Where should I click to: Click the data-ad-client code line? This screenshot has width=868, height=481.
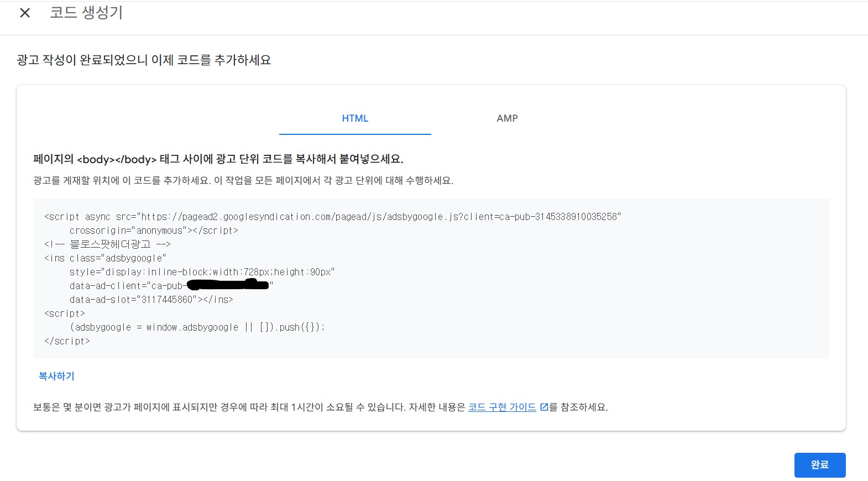point(171,286)
